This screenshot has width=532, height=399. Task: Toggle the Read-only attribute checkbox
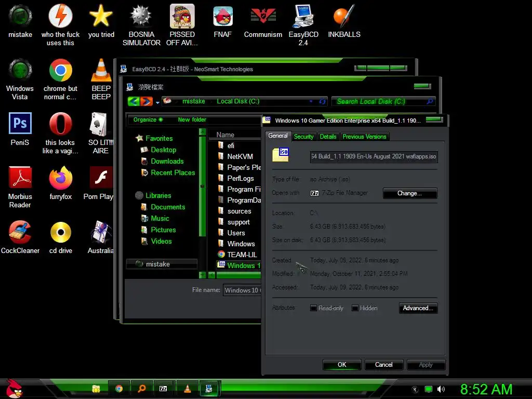point(313,308)
